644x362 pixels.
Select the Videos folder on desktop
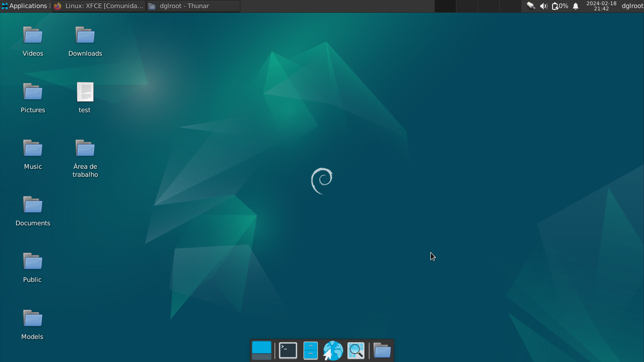(33, 41)
